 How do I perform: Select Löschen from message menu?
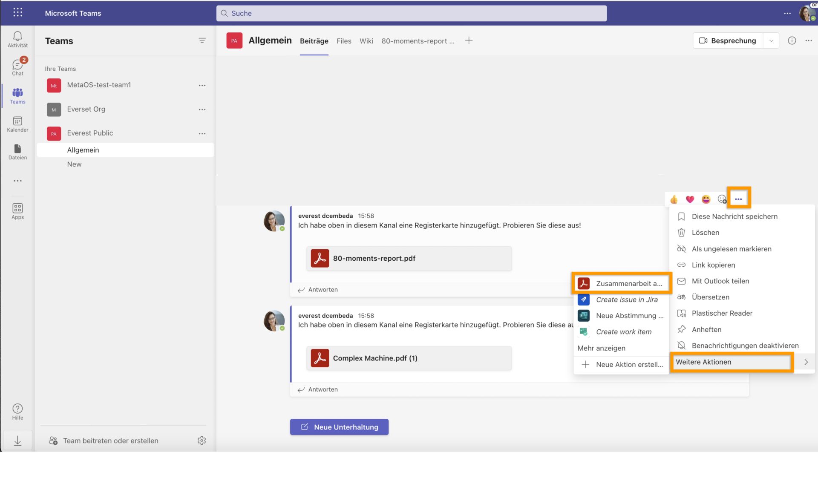coord(742,233)
